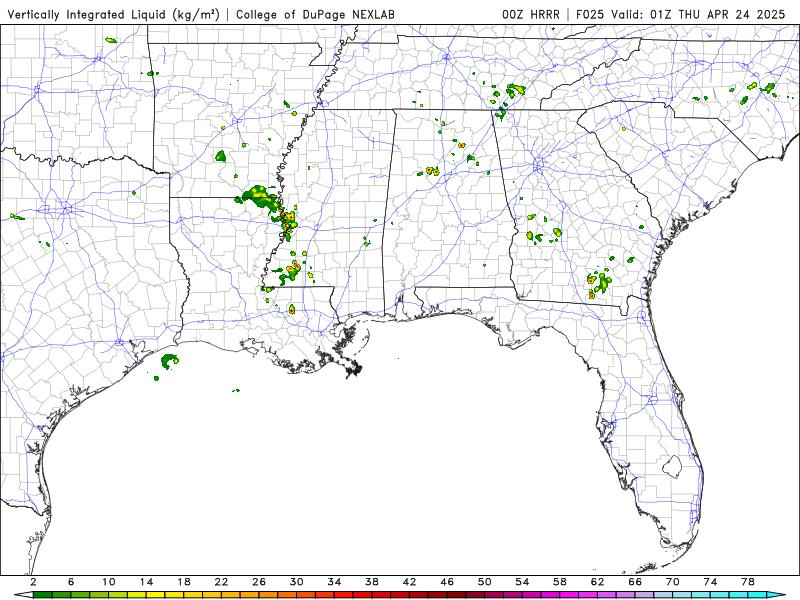800x600 pixels.
Task: Click the colorbar label "54"
Action: 522,582
